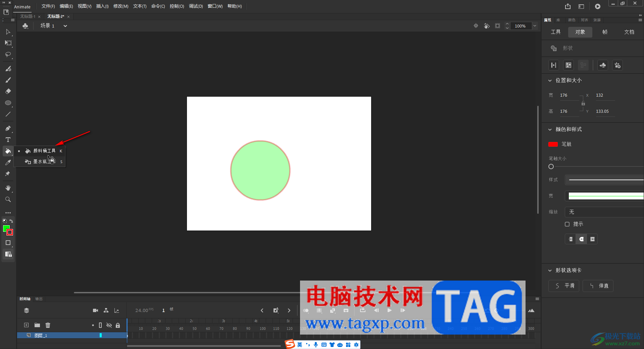Click the center stage icon

(476, 26)
